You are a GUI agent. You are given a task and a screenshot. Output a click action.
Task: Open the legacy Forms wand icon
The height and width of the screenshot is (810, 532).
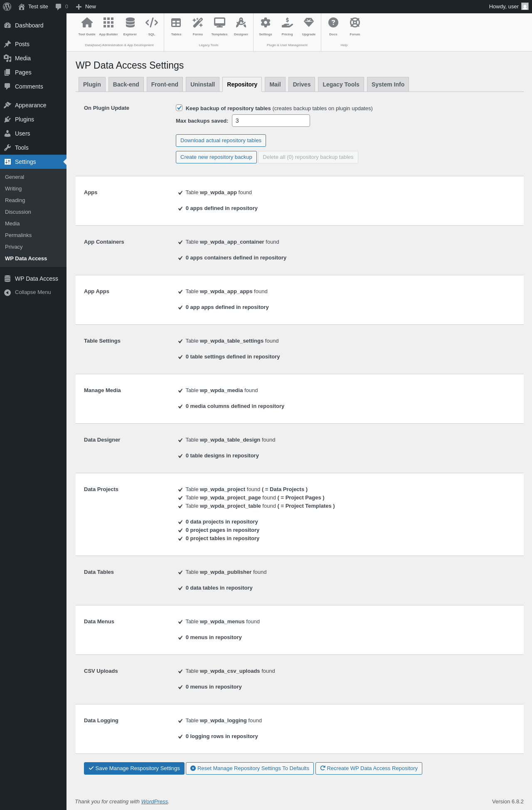[198, 22]
